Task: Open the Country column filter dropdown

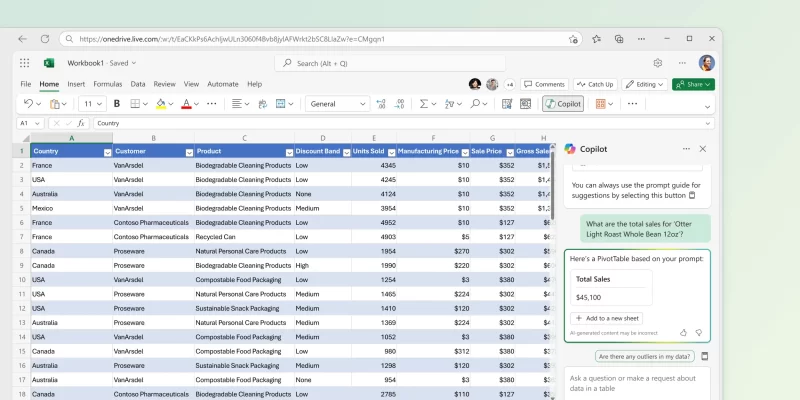Action: point(108,153)
